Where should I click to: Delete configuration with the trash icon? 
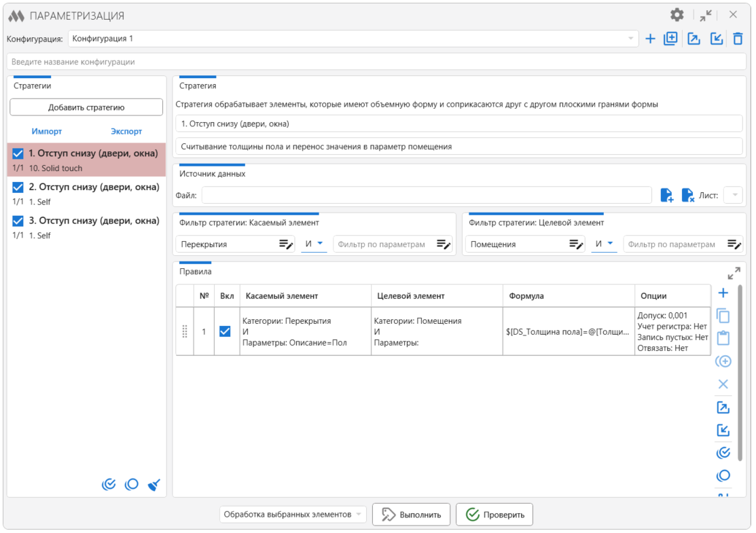(x=738, y=39)
